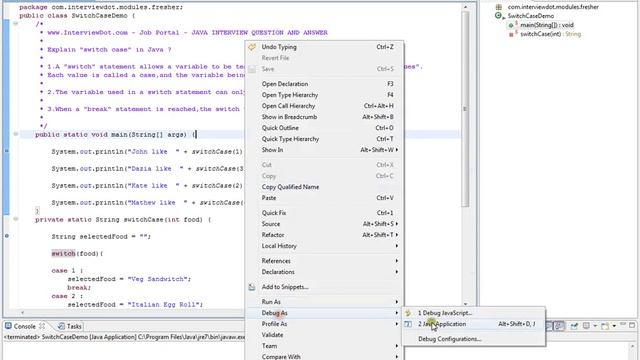Click the Pin Console icon
This screenshot has height=360, width=640.
pyautogui.click(x=574, y=326)
